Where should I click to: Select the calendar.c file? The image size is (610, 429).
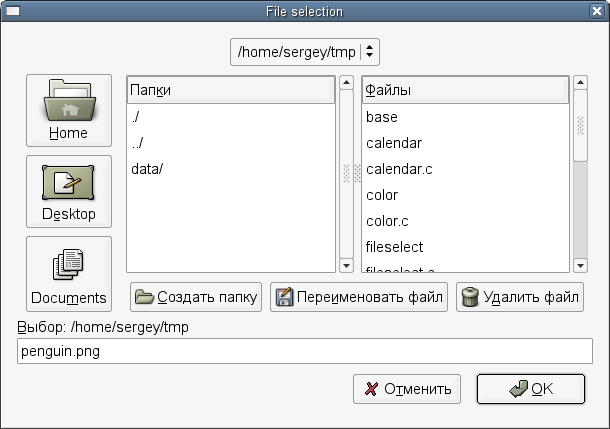point(399,169)
